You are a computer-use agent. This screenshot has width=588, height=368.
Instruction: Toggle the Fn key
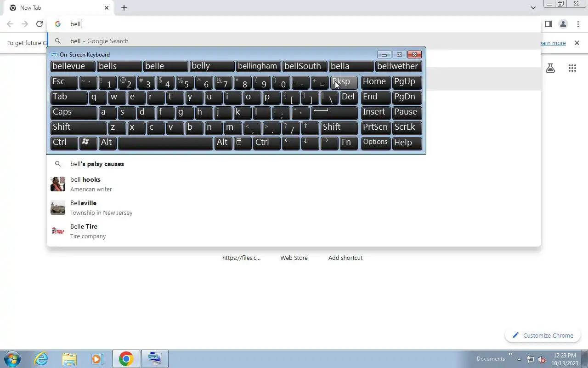[x=349, y=143]
